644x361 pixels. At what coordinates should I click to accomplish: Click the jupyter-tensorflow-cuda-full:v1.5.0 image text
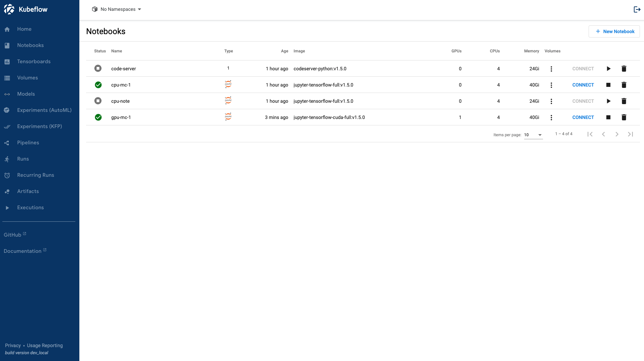pos(329,117)
